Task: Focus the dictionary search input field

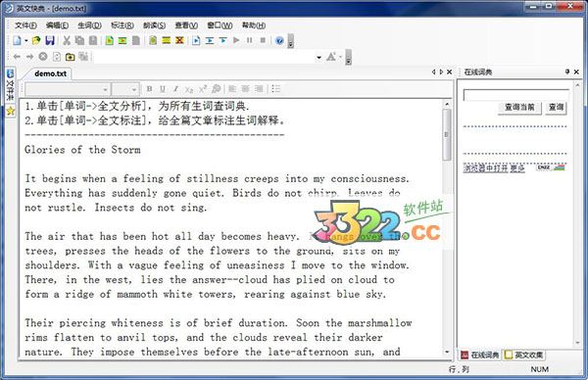Action: point(516,95)
